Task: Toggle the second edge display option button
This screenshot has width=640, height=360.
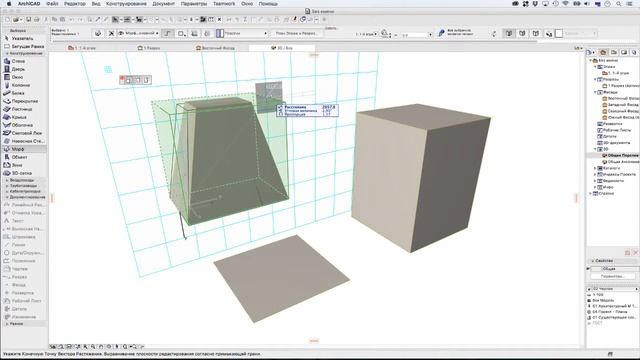Action: [522, 33]
